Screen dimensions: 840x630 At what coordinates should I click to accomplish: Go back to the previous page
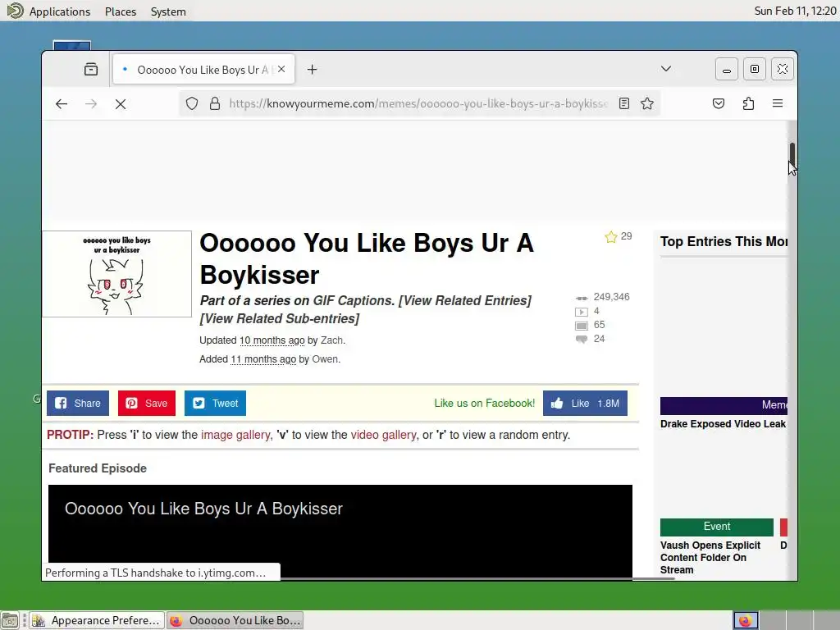pos(62,104)
